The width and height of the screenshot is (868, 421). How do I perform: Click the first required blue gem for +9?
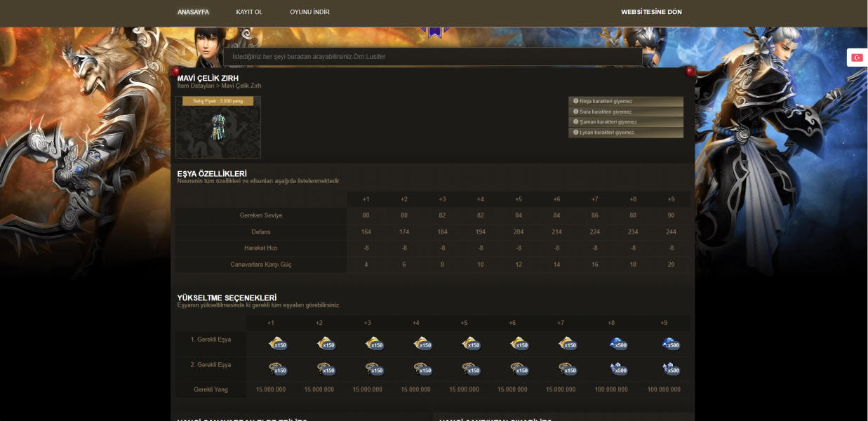point(670,343)
